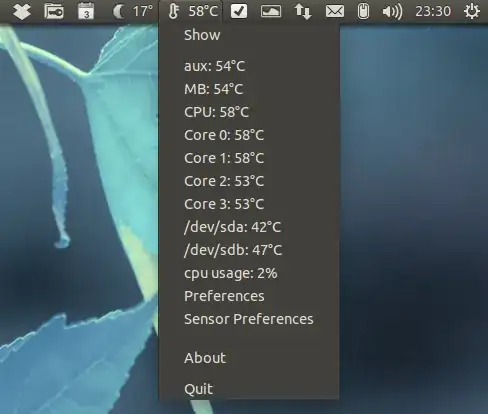
Task: Open the checkmark task indicator
Action: [x=239, y=11]
